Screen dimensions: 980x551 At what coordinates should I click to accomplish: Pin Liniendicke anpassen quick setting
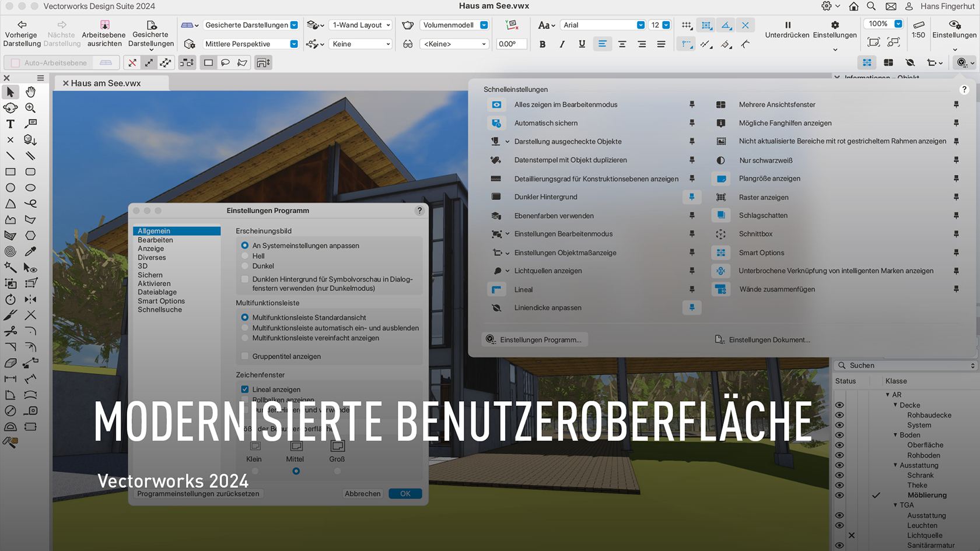click(x=692, y=308)
